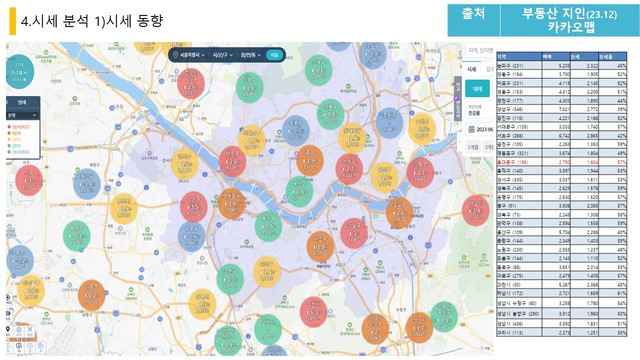Viewport: 640px width, 360px height.
Task: Click the 강남구 (346) row in the table
Action: [x=562, y=109]
